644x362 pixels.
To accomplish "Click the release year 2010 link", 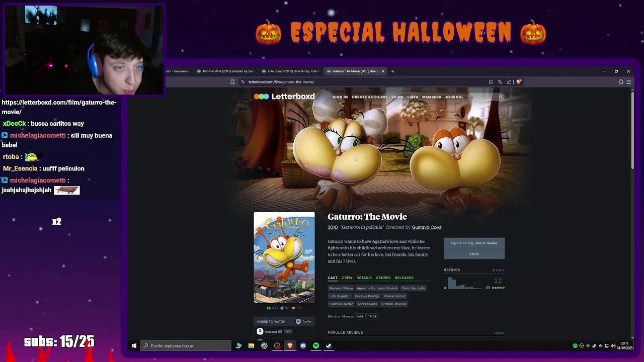I will (333, 227).
